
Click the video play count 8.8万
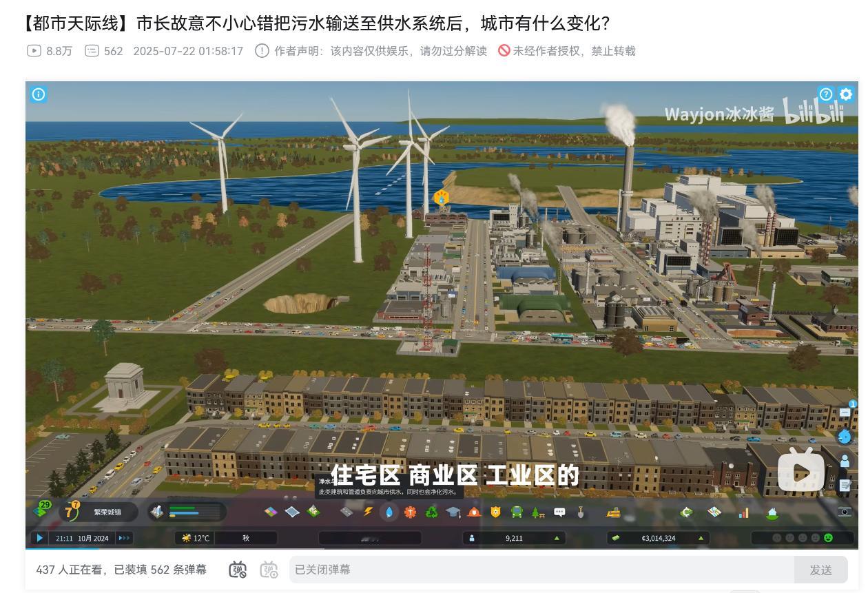(x=50, y=51)
